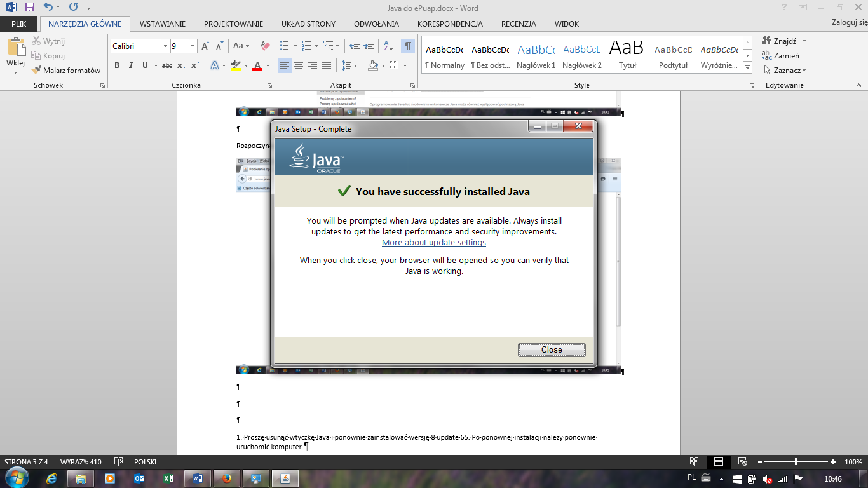This screenshot has height=488, width=868.
Task: Open Outlook from the taskbar
Action: click(x=140, y=478)
